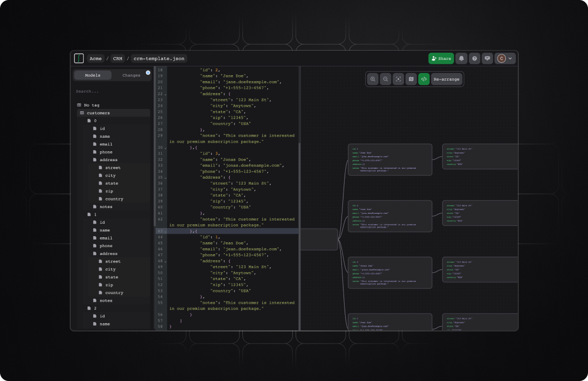Open the minimap map icon
Image resolution: width=588 pixels, height=381 pixels.
[x=411, y=79]
